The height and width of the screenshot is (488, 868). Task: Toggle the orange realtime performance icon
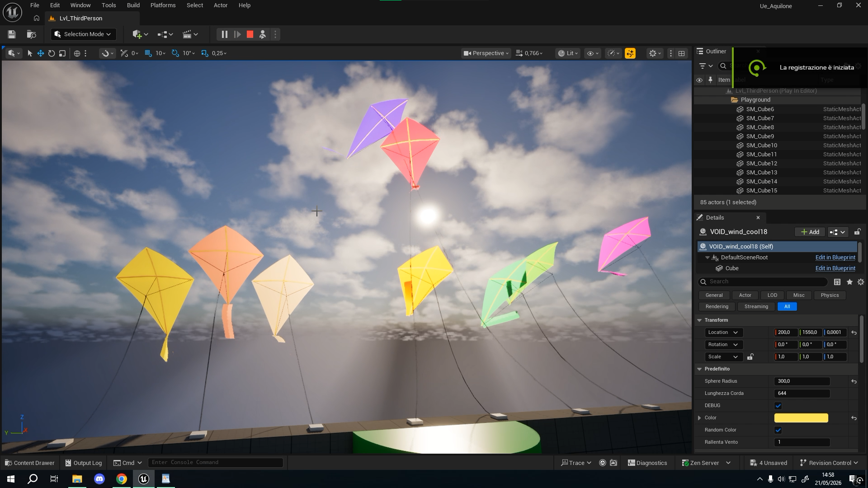coord(630,53)
